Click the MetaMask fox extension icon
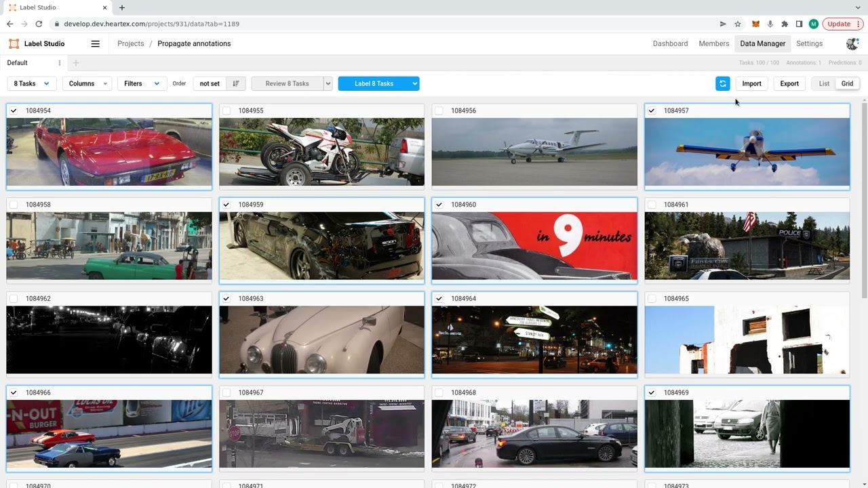Image resolution: width=868 pixels, height=488 pixels. (x=755, y=24)
